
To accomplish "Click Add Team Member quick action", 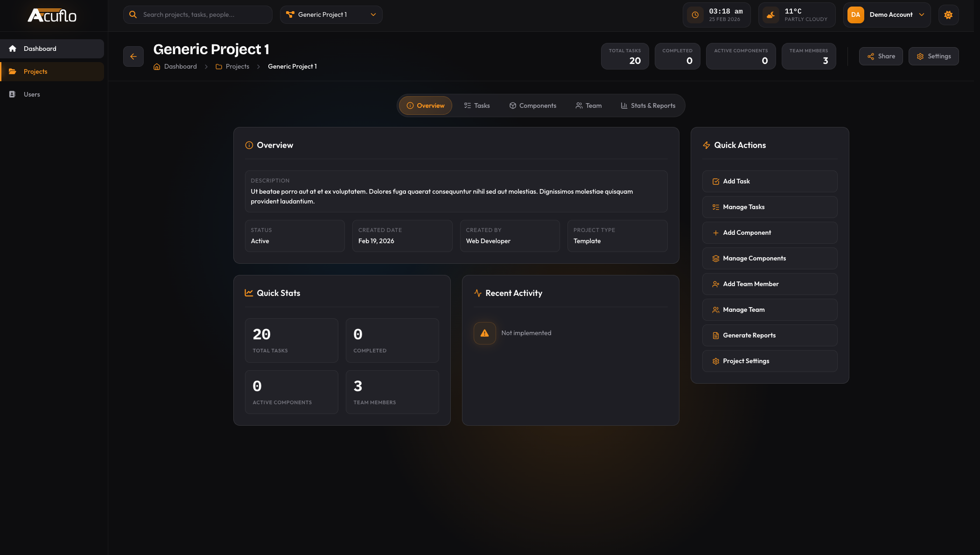I will click(769, 284).
